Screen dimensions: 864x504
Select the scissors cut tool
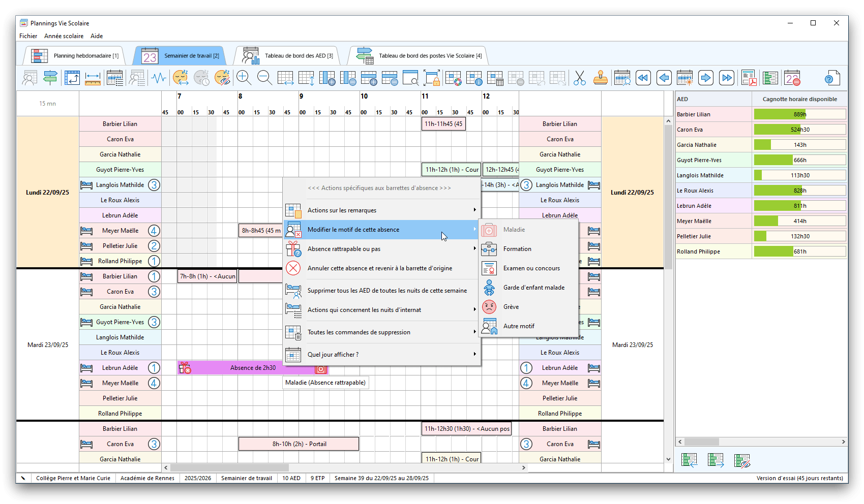[x=579, y=78]
